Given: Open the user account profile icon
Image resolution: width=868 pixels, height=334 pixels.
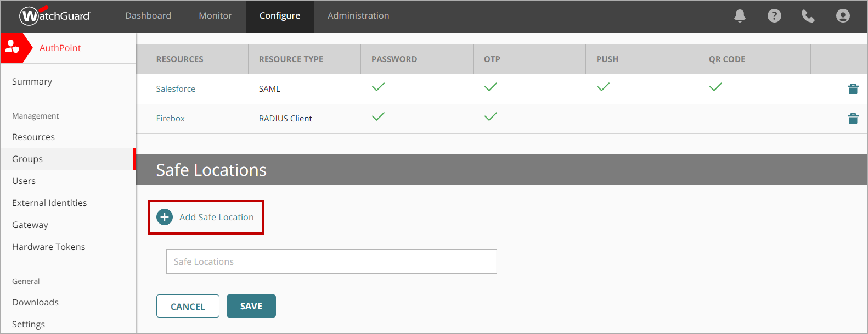Looking at the screenshot, I should [843, 16].
